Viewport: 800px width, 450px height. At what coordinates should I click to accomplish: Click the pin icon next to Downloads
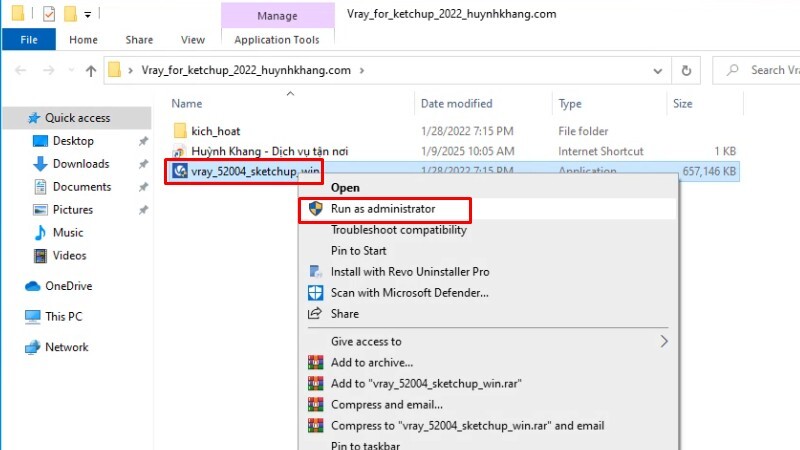(143, 164)
